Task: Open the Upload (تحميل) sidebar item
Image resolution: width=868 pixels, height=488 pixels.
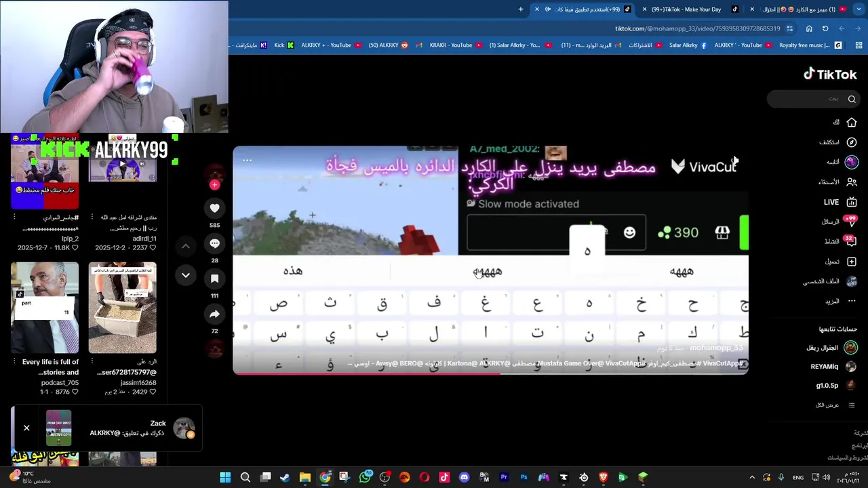Action: click(840, 262)
